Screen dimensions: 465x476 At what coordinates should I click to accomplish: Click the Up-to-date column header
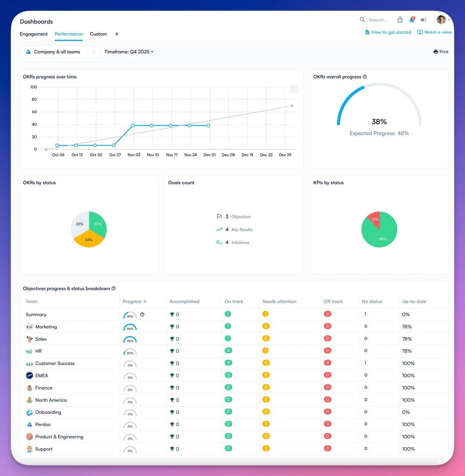click(414, 301)
